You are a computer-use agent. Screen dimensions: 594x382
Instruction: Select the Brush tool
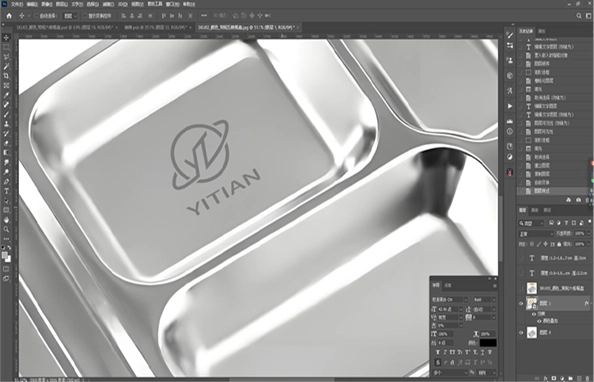point(6,114)
